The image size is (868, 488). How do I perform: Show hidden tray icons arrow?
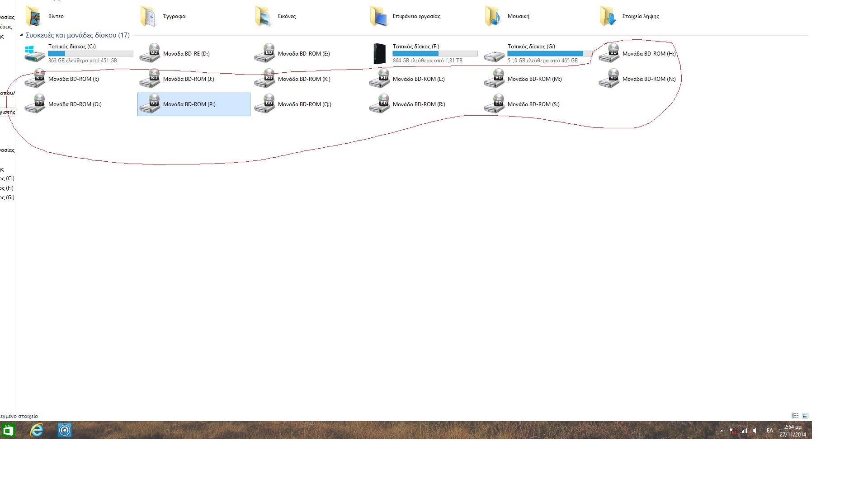click(x=722, y=431)
